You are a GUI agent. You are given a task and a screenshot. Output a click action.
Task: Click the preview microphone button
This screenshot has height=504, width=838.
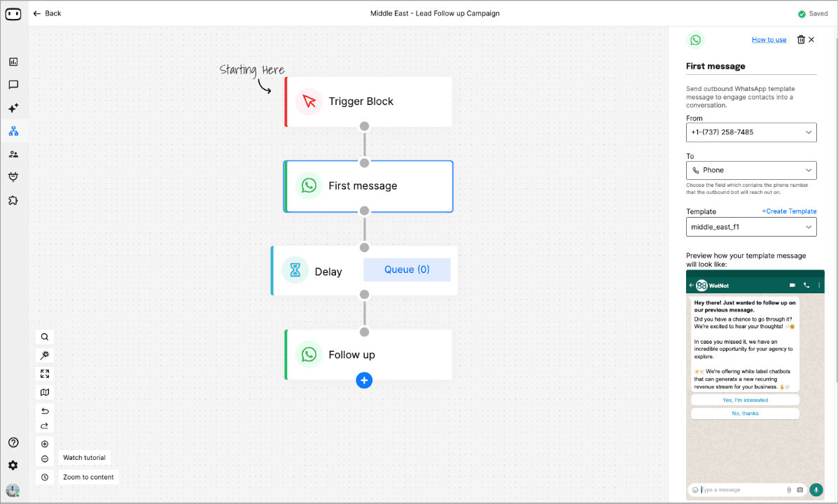click(x=816, y=489)
